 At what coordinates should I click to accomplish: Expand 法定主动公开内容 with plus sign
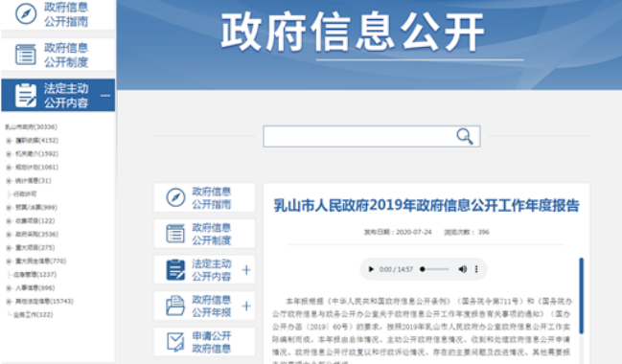tap(246, 270)
